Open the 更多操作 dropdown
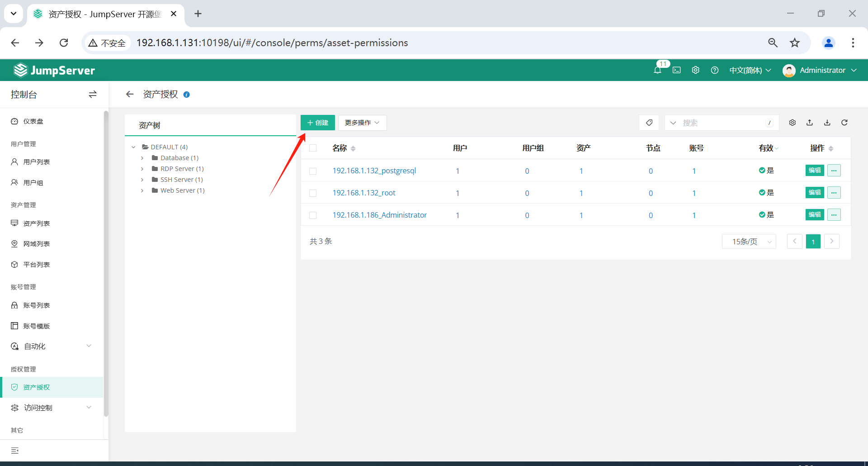The height and width of the screenshot is (466, 868). [362, 123]
